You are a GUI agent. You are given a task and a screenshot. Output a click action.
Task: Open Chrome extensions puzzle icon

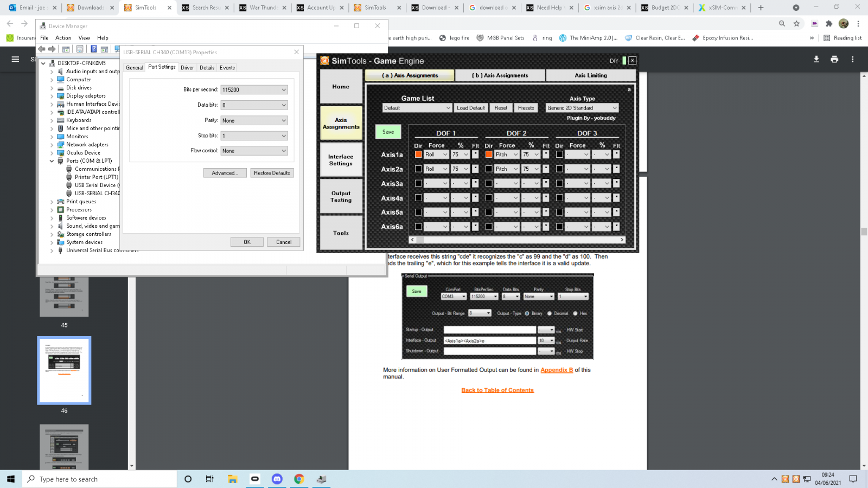pos(829,23)
